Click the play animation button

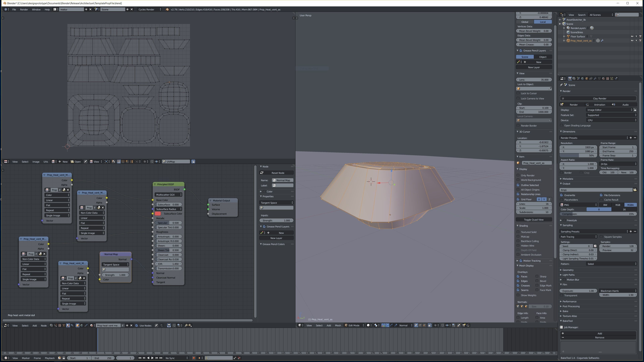(x=152, y=358)
